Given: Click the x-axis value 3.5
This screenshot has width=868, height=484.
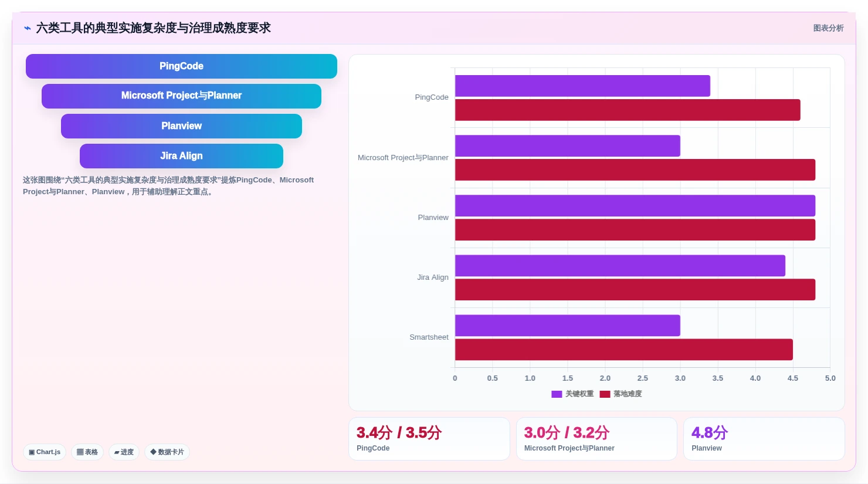Looking at the screenshot, I should click(718, 378).
